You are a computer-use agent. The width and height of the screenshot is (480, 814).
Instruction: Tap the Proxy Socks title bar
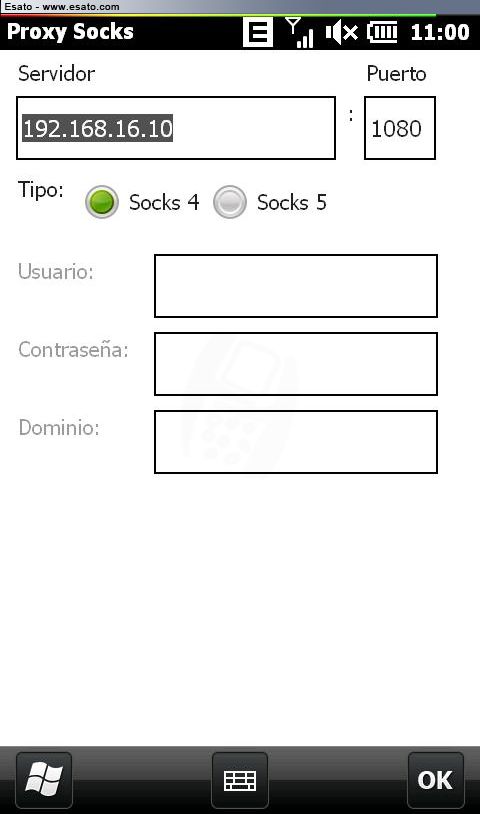[70, 32]
